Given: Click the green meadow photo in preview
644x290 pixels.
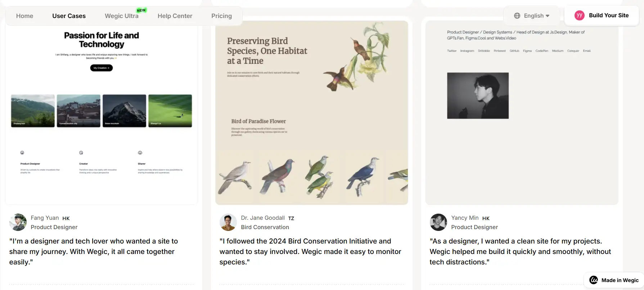Looking at the screenshot, I should pos(170,111).
